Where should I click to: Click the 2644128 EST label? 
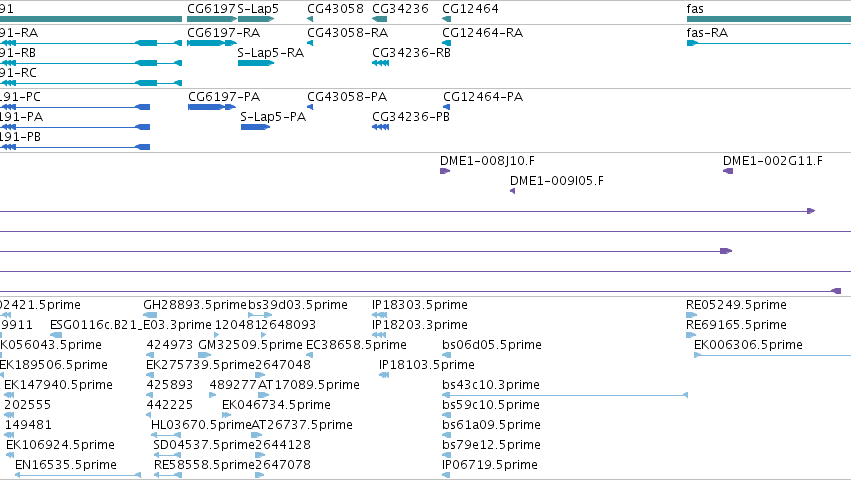283,445
